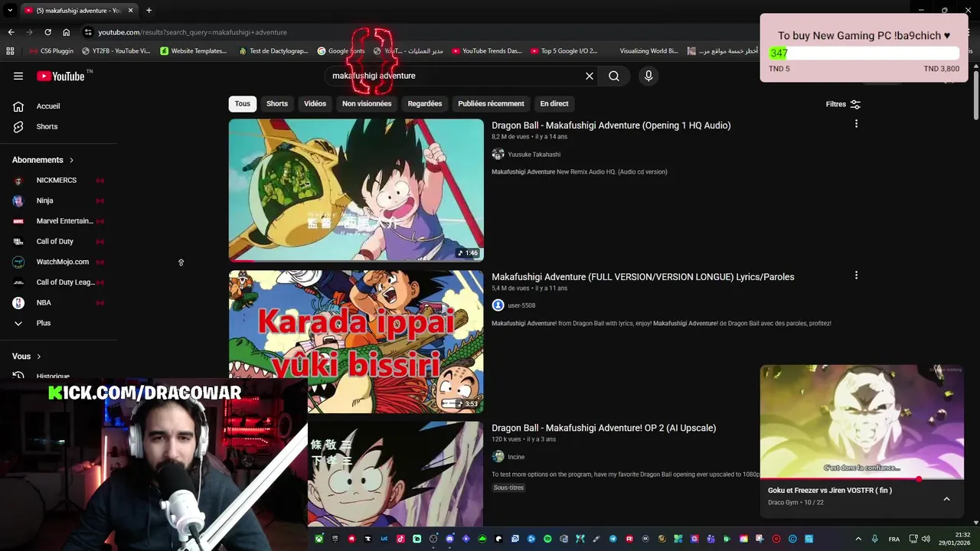Open the Goku et Freezer miniplayer video

pyautogui.click(x=861, y=422)
